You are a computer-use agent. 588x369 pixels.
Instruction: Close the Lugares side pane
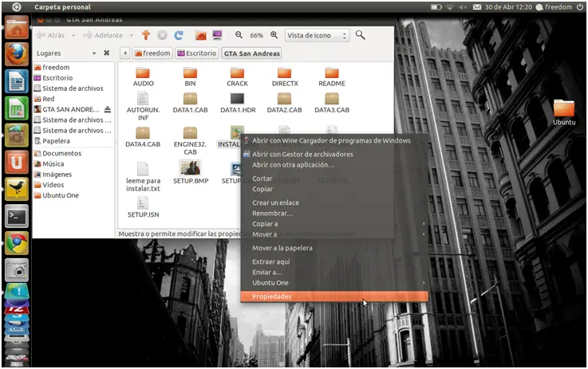(x=106, y=53)
